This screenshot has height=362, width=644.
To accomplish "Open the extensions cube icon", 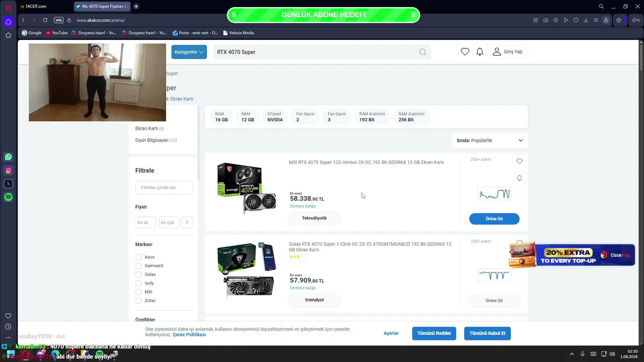I will [x=619, y=20].
